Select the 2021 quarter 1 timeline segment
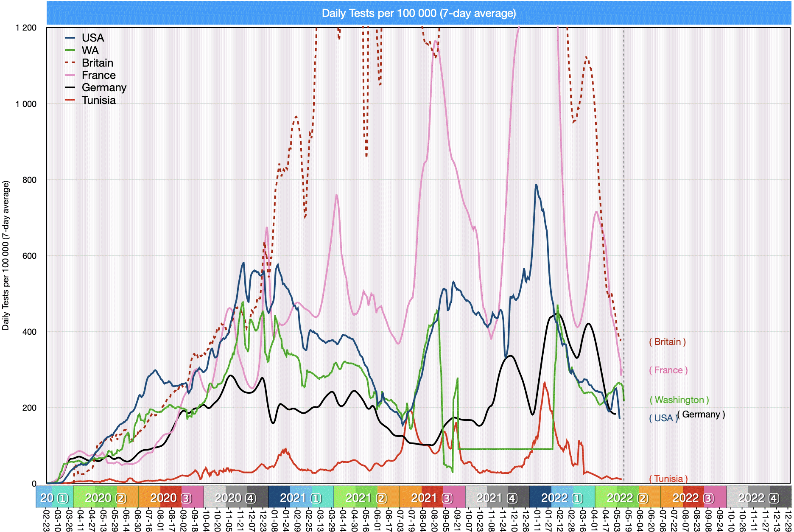This screenshot has height=532, width=794. (301, 498)
